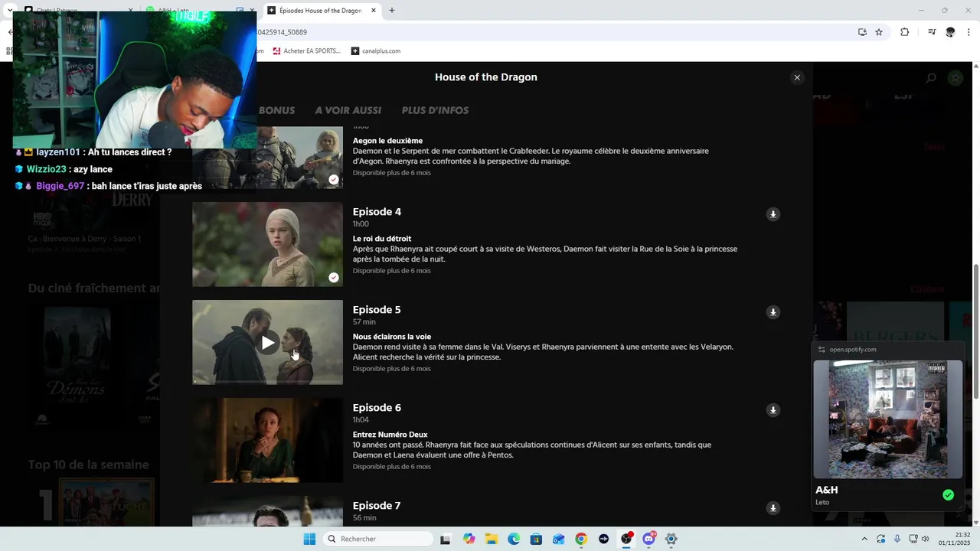
Task: Click the Episode 5 title
Action: click(377, 310)
